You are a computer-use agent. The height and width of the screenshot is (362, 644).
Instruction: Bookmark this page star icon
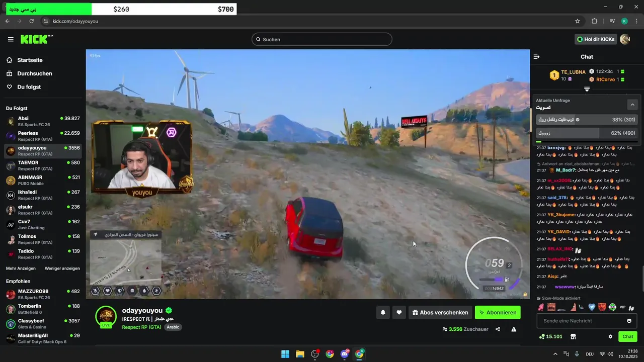[x=578, y=21]
